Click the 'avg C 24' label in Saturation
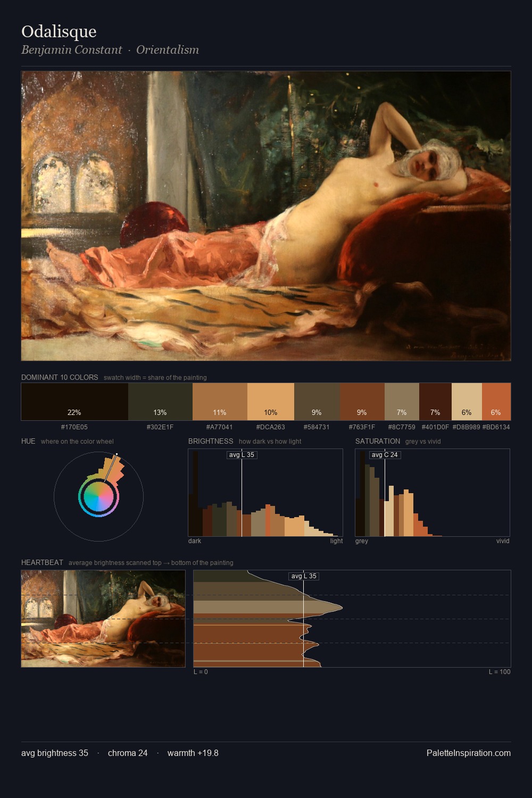 385,455
